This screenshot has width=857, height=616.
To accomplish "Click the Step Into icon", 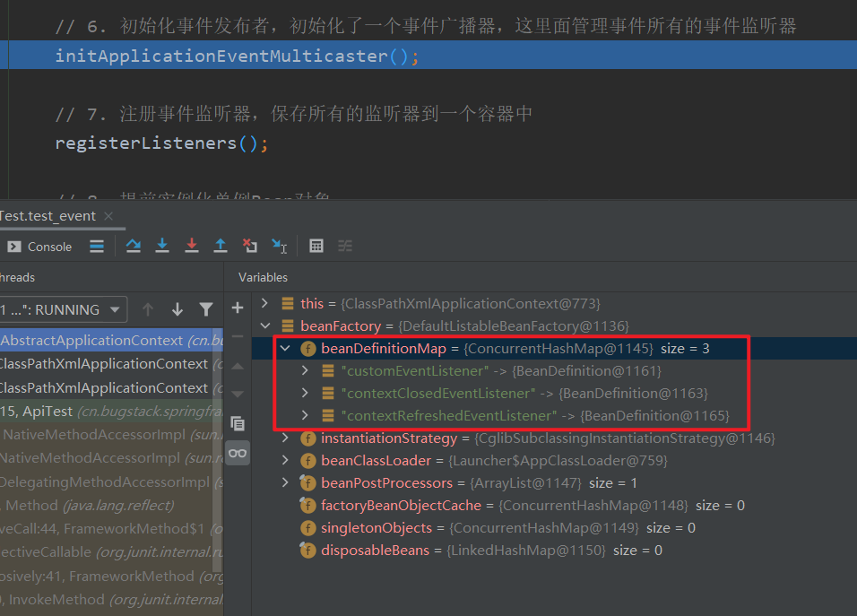I will [162, 246].
